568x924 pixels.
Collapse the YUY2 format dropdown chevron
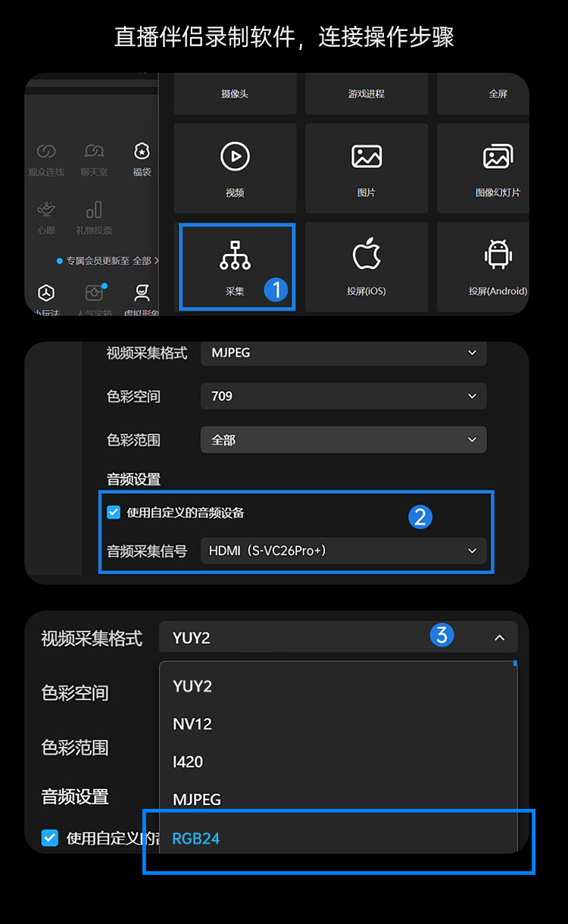500,638
